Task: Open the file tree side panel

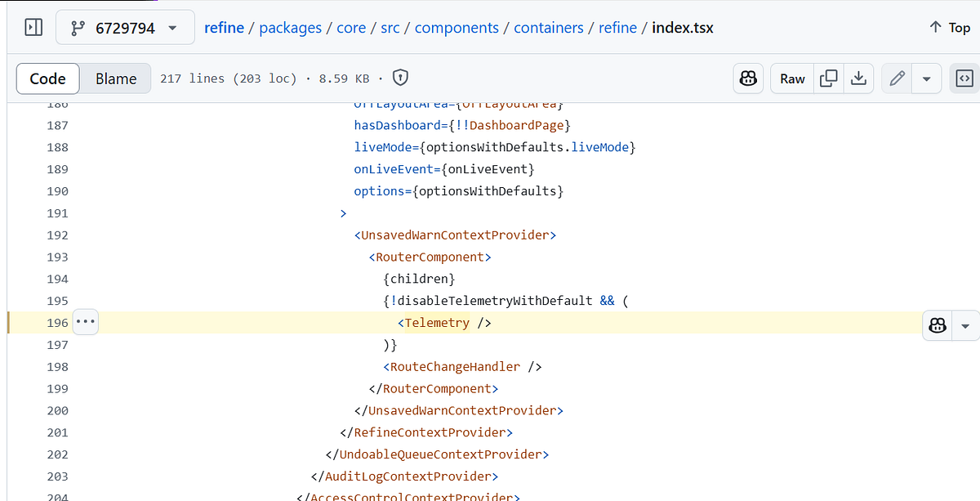Action: pos(33,27)
